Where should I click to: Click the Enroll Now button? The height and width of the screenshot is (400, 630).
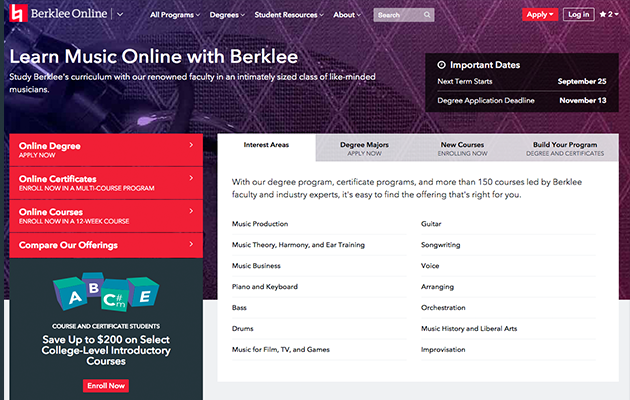coord(106,385)
